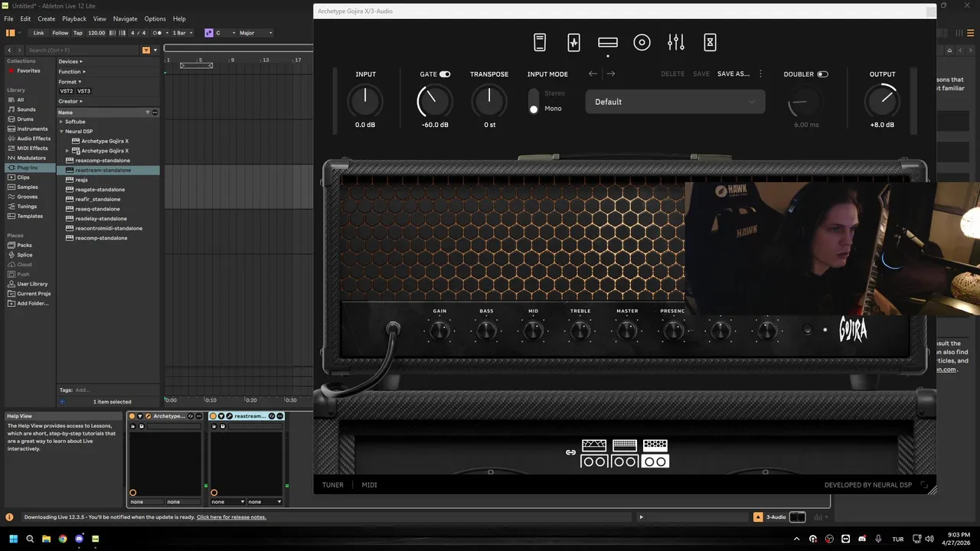Collapse the Format filter group
The image size is (980, 551).
point(70,82)
